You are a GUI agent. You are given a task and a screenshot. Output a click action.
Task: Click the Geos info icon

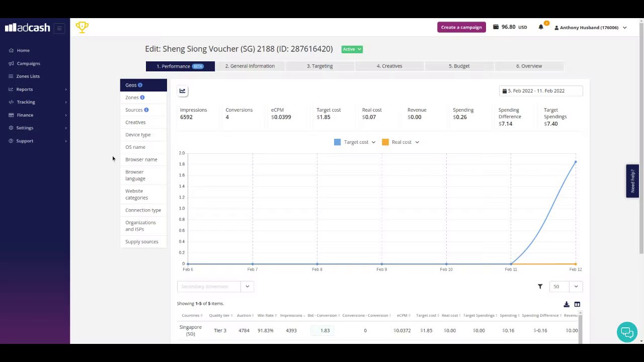click(140, 85)
